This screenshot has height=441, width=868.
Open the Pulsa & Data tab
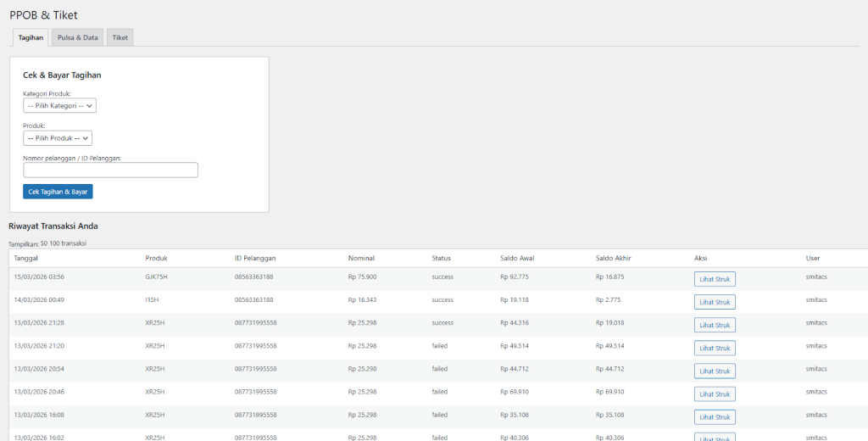[x=77, y=37]
